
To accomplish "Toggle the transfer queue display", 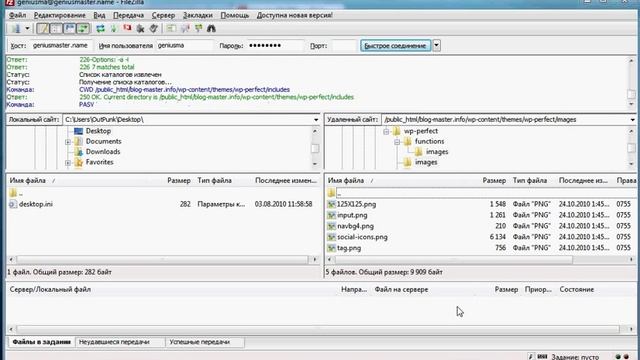I will click(83, 29).
